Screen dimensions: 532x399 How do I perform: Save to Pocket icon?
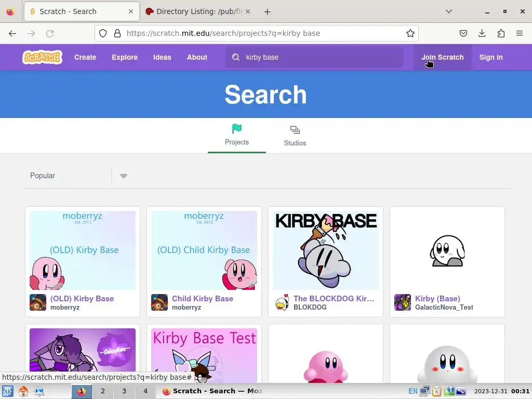[463, 33]
